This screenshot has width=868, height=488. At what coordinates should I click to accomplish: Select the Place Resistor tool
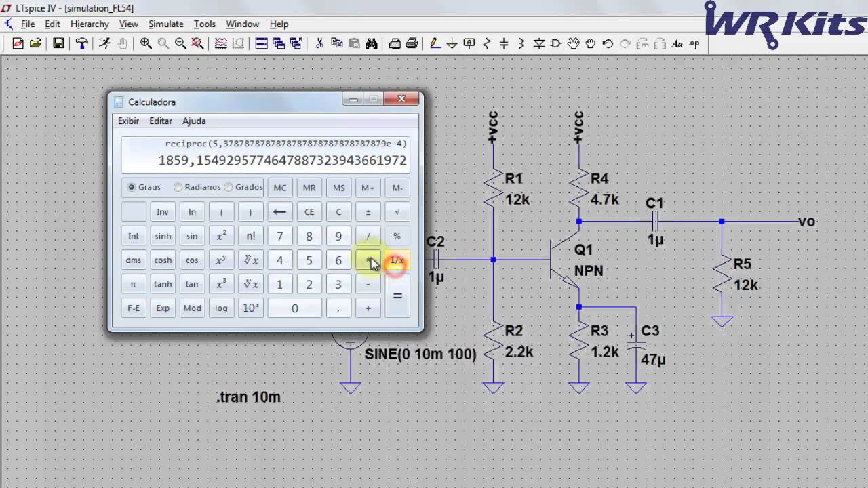point(487,43)
